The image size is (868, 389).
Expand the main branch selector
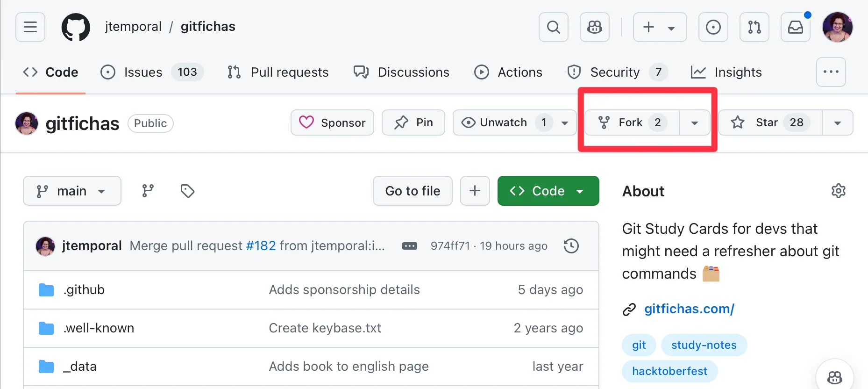72,191
